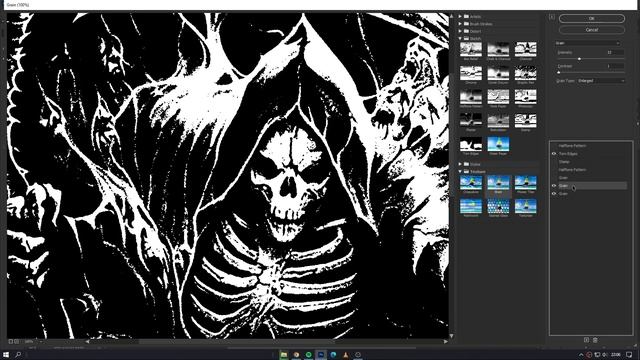Choose the Stained Glass texture thumbnail

click(x=498, y=206)
